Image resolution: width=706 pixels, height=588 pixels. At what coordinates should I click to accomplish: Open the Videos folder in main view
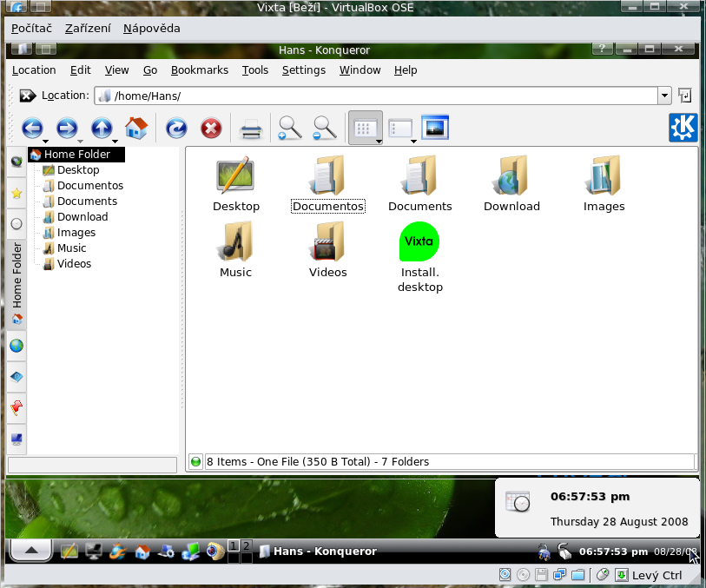point(327,250)
